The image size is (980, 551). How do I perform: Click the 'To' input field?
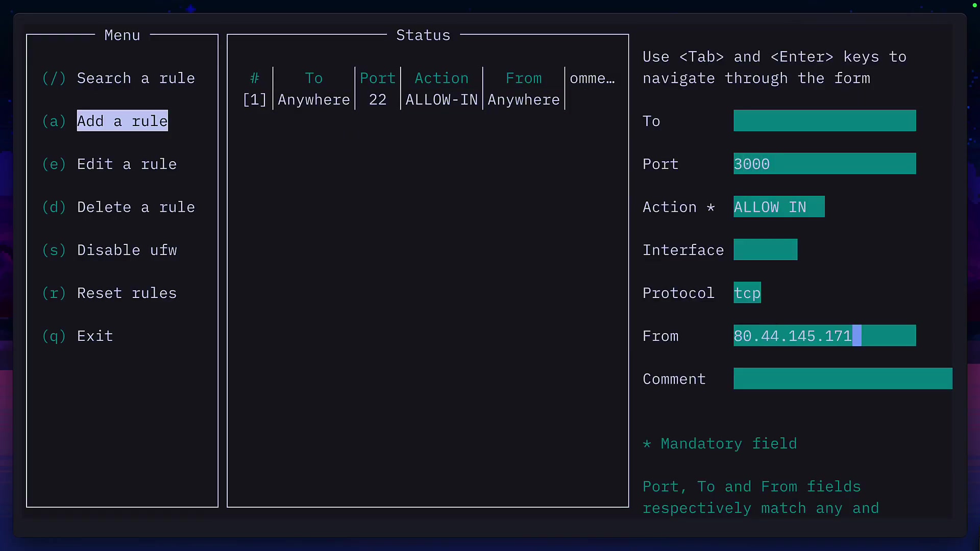click(x=824, y=120)
